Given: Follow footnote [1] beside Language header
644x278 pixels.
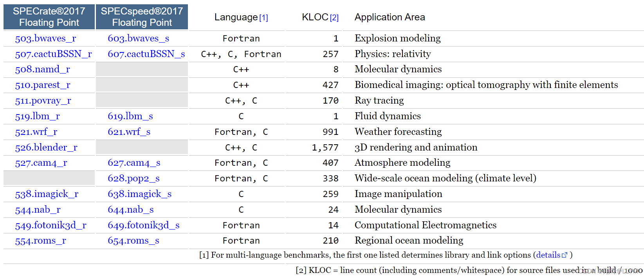Looking at the screenshot, I should 264,18.
